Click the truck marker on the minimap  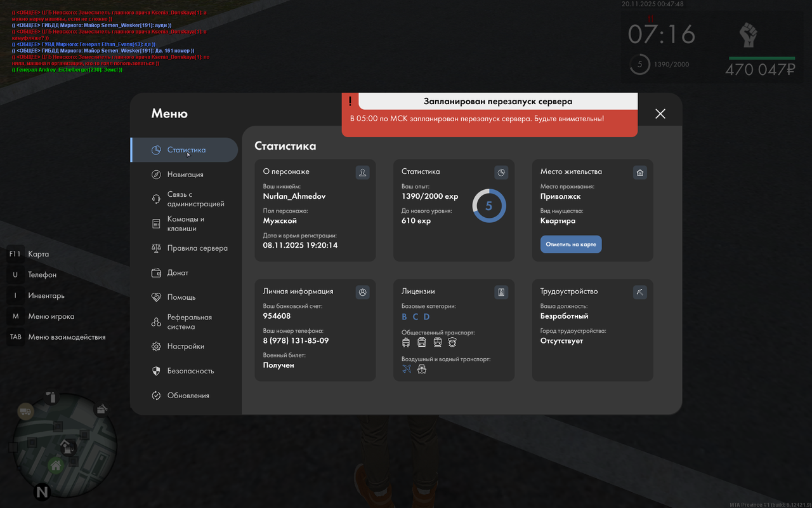(x=25, y=411)
